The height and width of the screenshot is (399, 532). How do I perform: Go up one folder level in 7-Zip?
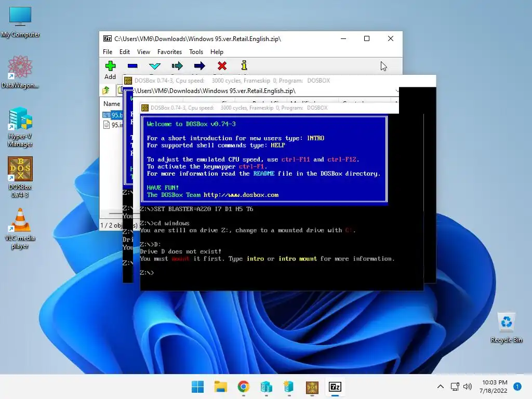pos(106,90)
